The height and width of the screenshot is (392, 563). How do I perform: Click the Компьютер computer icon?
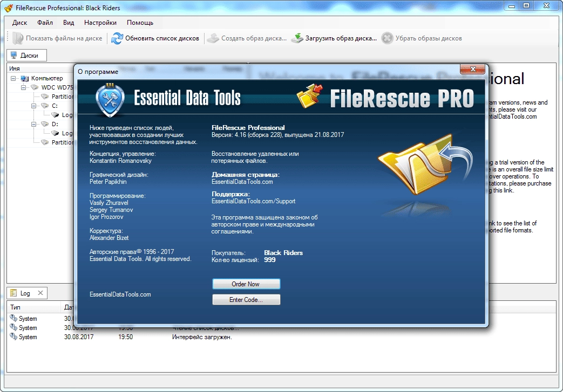(25, 78)
